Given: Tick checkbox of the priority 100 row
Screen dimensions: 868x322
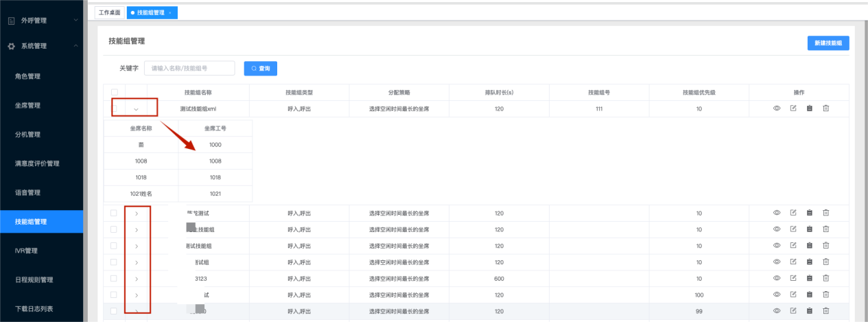Looking at the screenshot, I should pos(114,295).
